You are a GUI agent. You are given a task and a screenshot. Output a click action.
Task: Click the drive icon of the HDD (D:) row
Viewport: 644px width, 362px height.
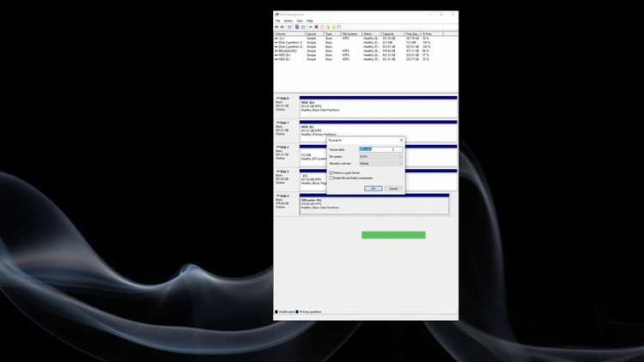[276, 55]
